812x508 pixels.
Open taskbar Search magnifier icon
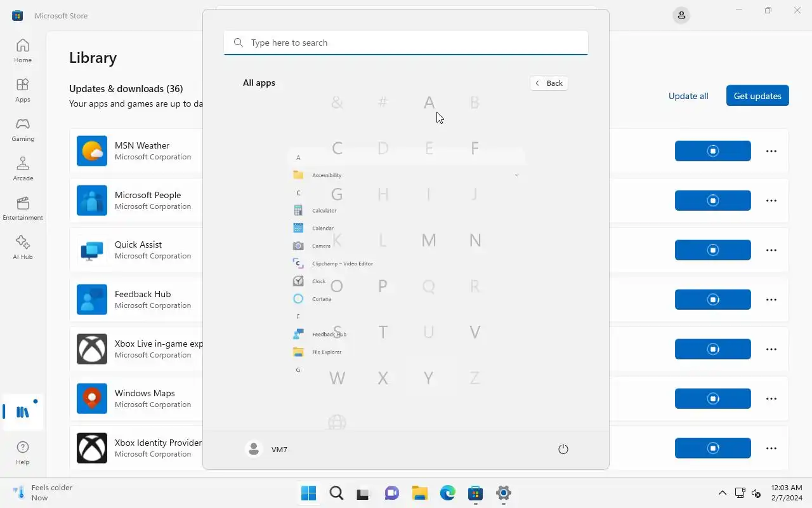pos(336,493)
